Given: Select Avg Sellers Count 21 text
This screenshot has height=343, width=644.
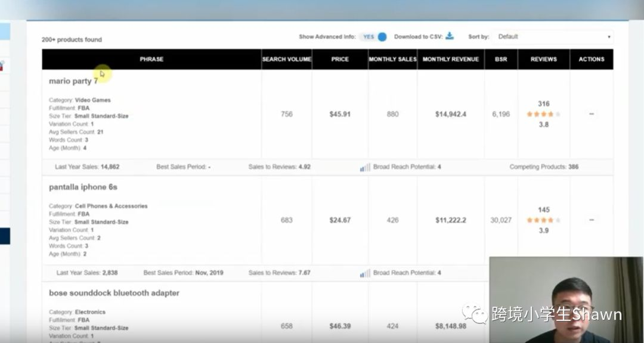Looking at the screenshot, I should tap(76, 132).
